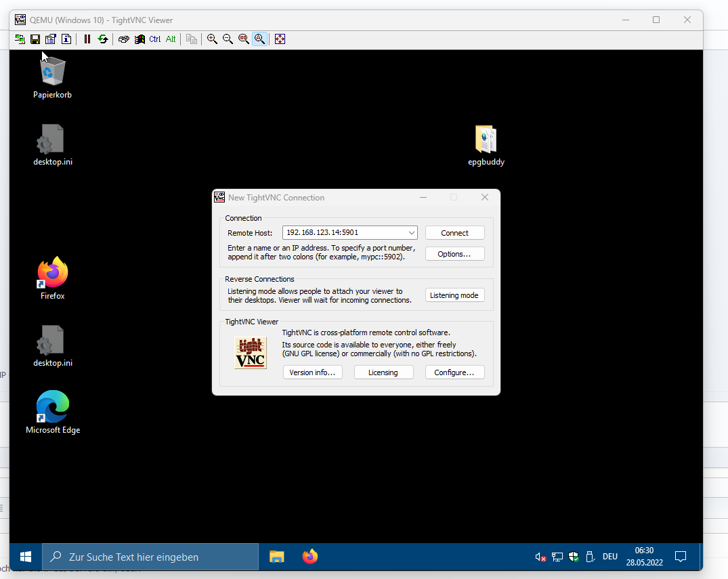Click the DEU input language indicator

[x=610, y=557]
